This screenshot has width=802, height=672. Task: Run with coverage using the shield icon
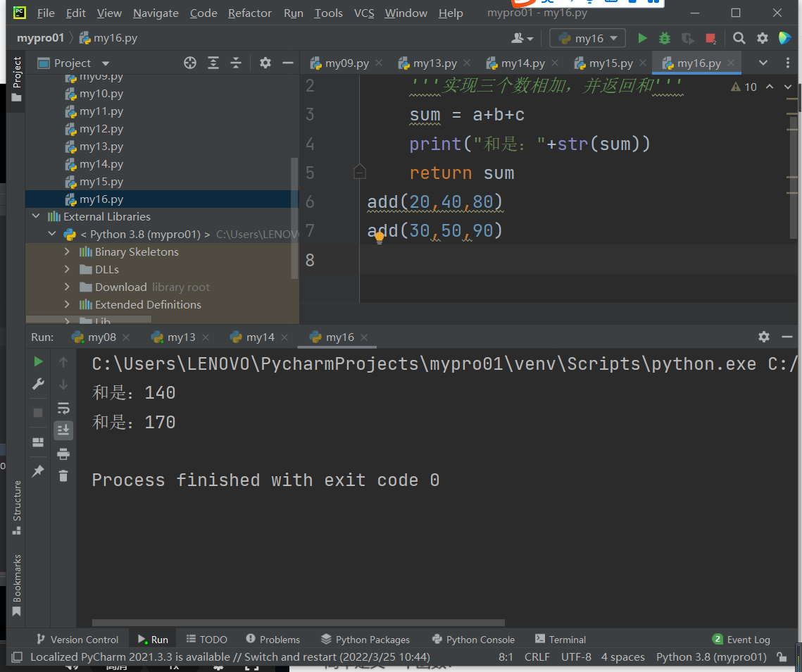coord(687,38)
